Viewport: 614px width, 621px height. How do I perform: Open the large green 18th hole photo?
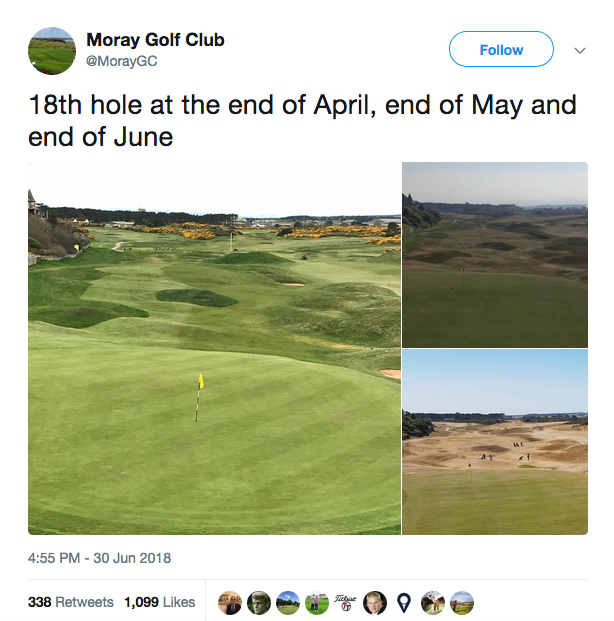coord(214,348)
